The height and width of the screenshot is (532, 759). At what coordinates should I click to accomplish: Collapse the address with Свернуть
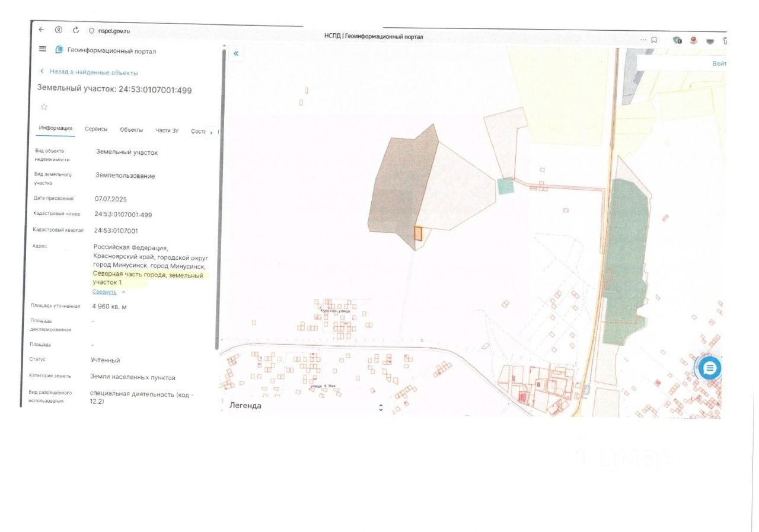(104, 292)
